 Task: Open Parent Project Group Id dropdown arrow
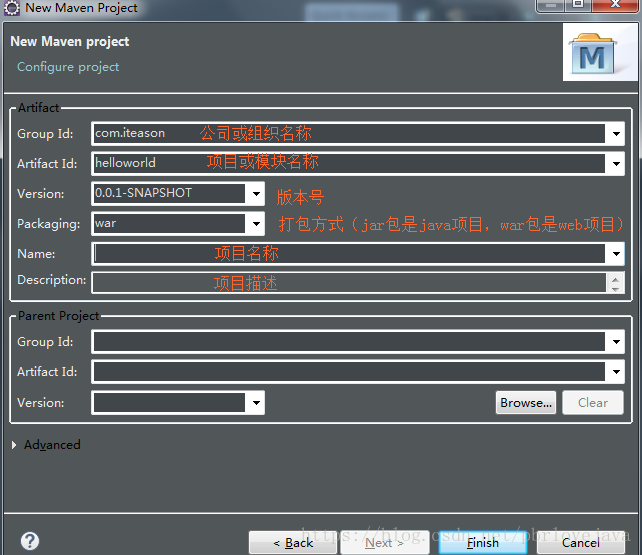616,342
